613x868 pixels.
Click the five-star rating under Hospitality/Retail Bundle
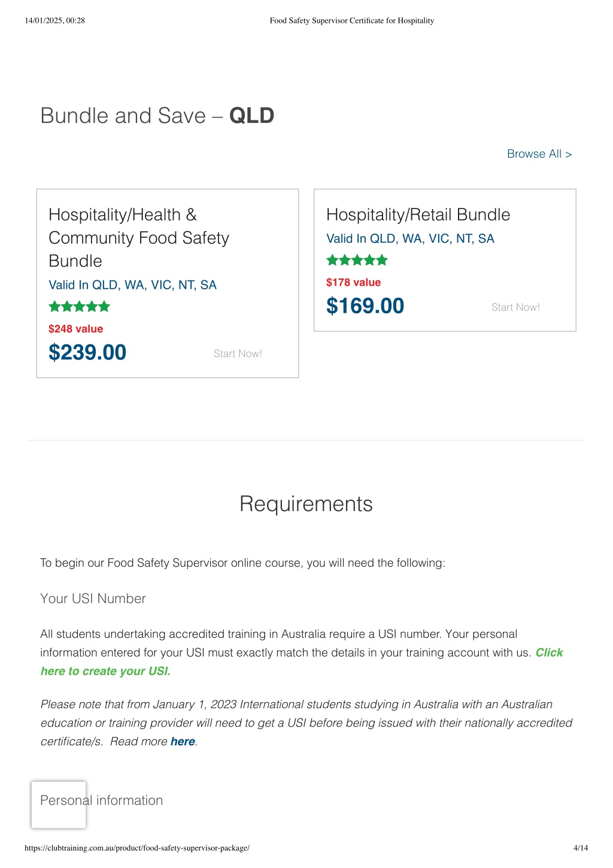357,260
